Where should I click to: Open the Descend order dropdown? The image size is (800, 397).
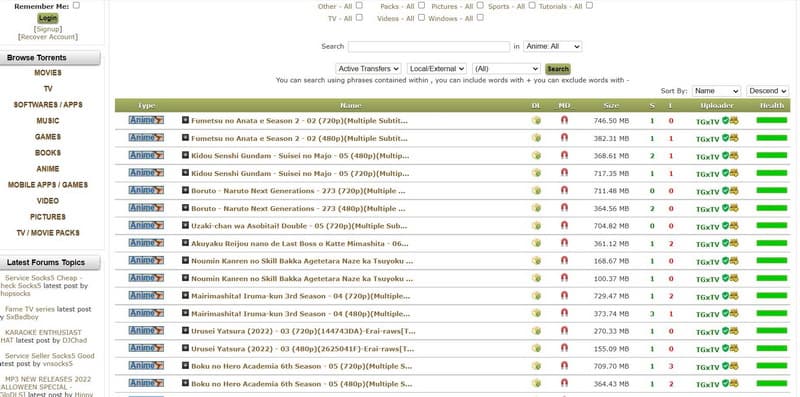(x=768, y=91)
